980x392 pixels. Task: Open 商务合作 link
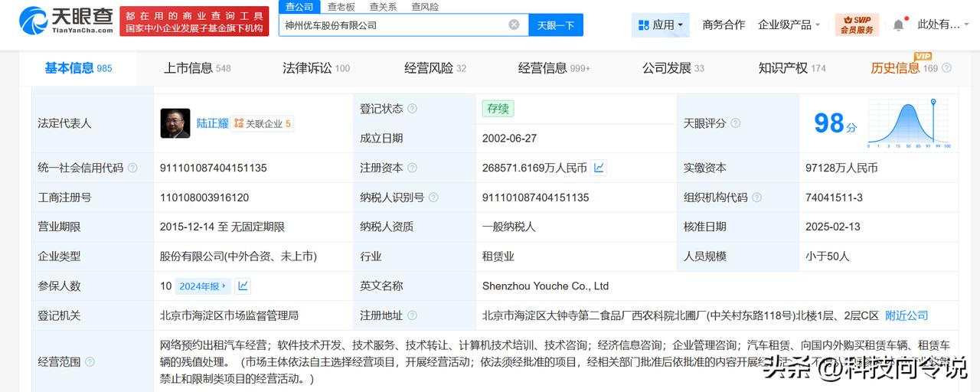pos(724,24)
